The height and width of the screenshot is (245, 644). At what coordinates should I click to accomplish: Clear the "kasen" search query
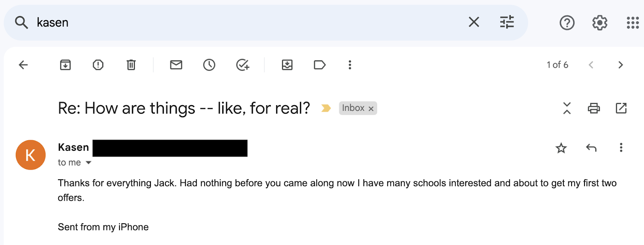click(x=474, y=22)
